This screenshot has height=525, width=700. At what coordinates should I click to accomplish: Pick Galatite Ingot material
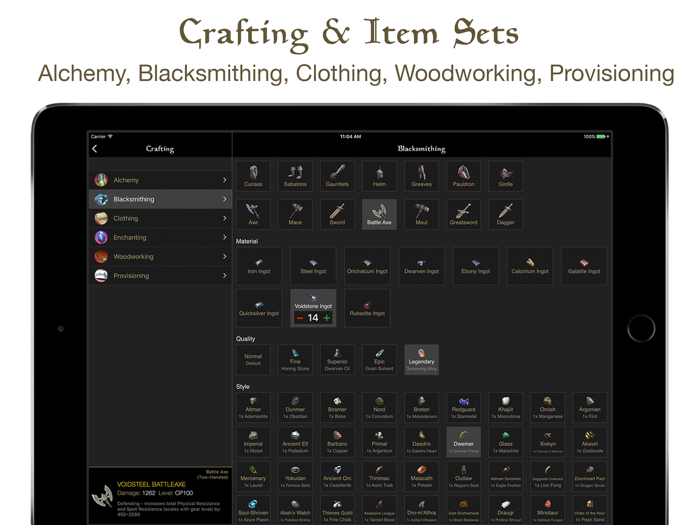tap(584, 266)
